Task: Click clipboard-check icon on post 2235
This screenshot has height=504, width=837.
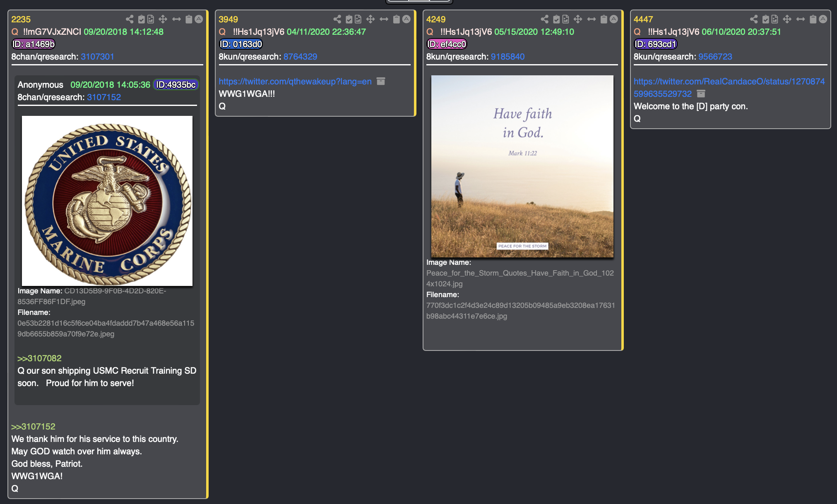Action: pos(142,19)
